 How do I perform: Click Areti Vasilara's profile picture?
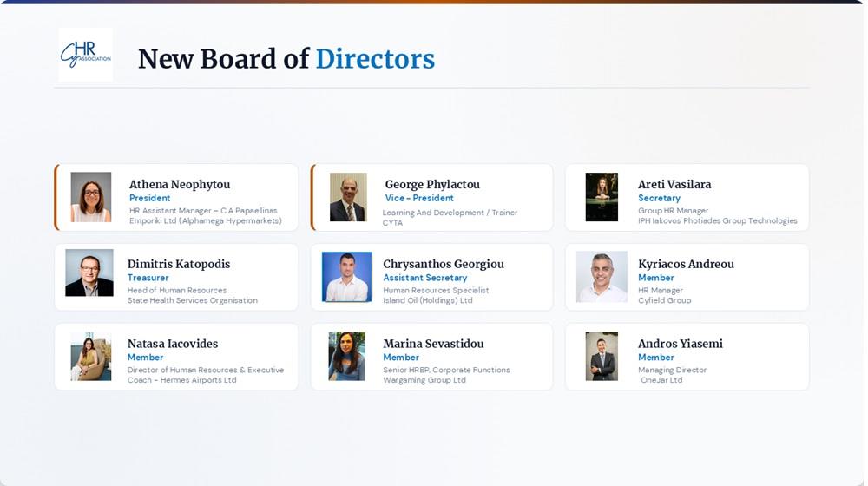pos(602,197)
